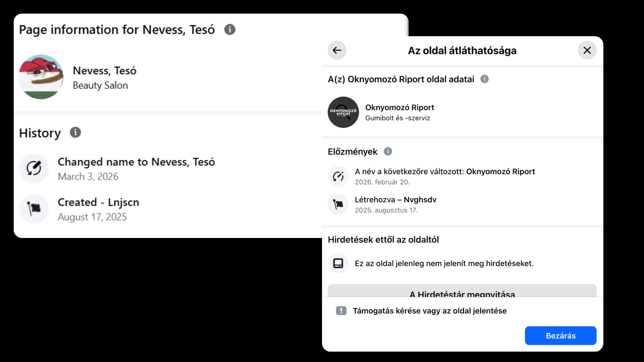Image resolution: width=644 pixels, height=362 pixels.
Task: Click the History section info icon
Action: pos(75,133)
